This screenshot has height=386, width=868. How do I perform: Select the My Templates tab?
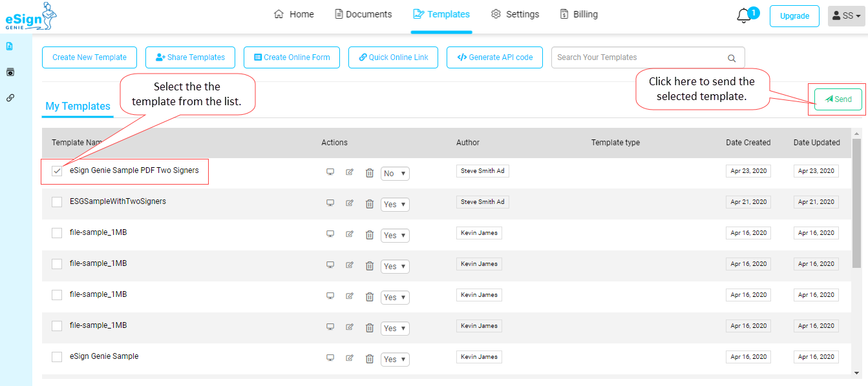pos(78,107)
